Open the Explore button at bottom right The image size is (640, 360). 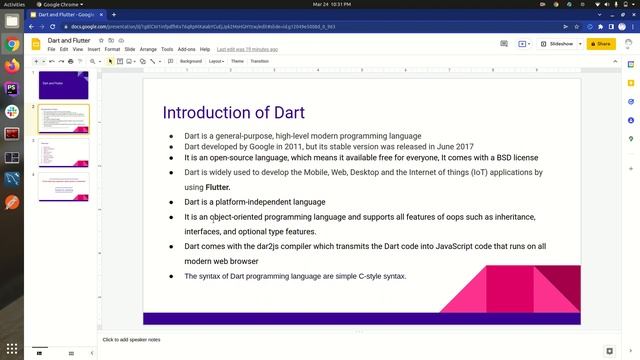click(x=609, y=351)
